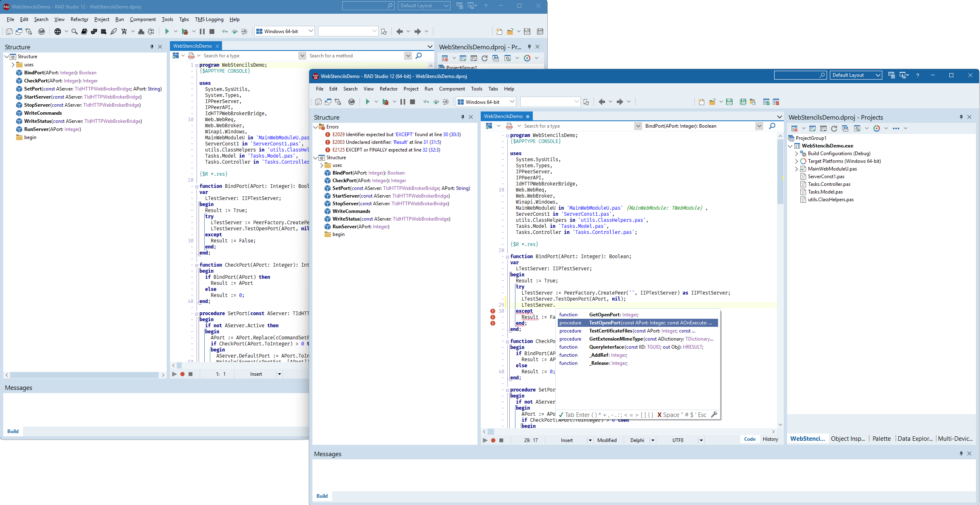Collapse the Errors group in Structure

316,126
